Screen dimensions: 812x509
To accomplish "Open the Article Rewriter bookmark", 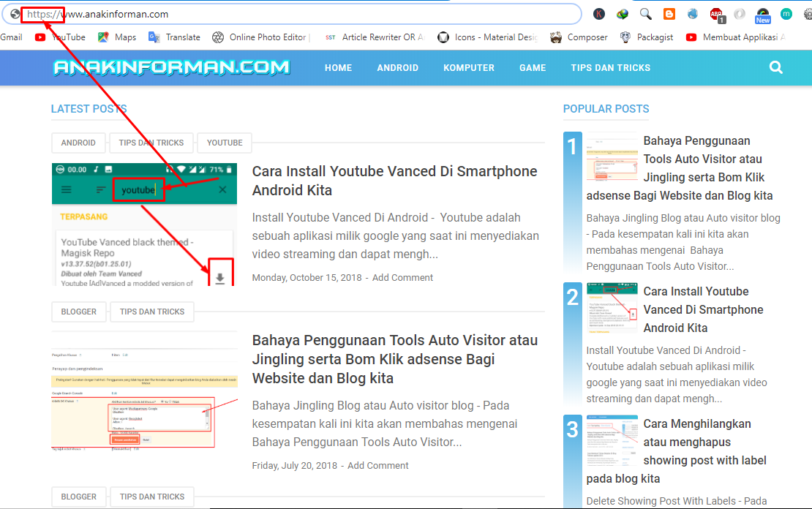I will click(374, 37).
